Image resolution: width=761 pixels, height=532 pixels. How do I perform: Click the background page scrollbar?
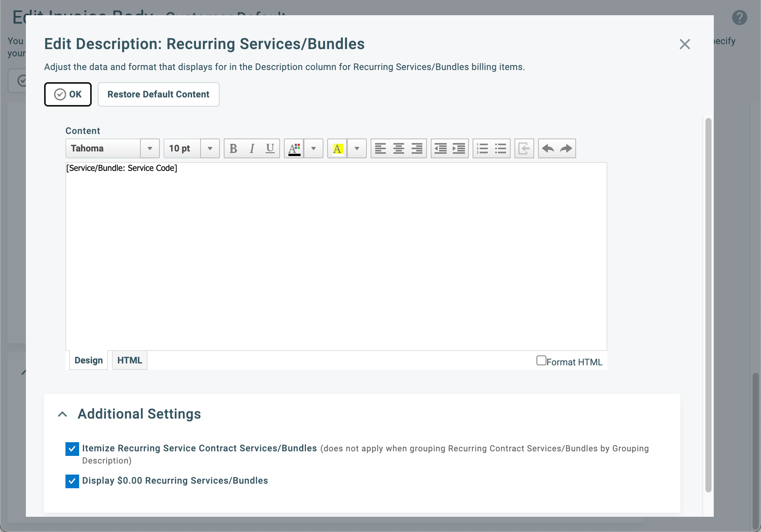click(755, 451)
